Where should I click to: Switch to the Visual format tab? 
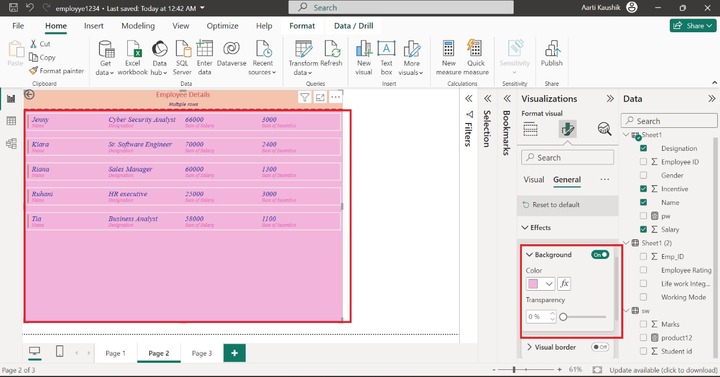(x=534, y=180)
